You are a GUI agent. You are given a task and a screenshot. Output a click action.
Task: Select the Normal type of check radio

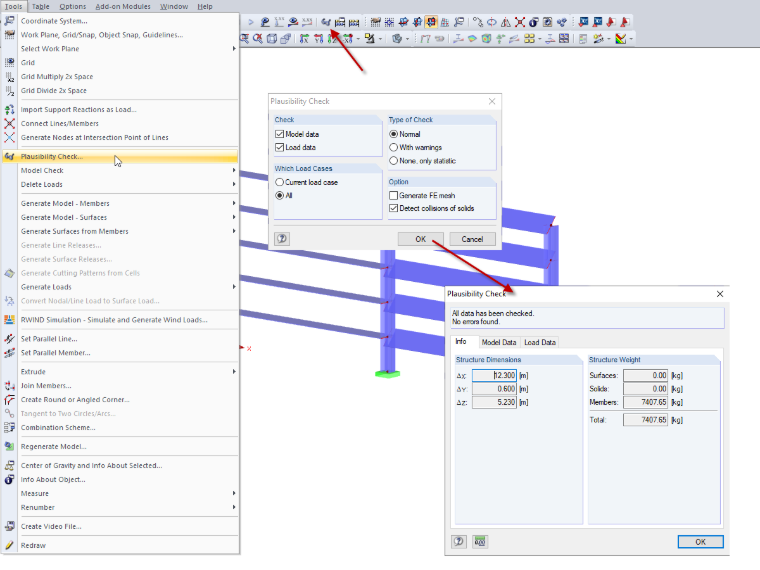(x=394, y=134)
